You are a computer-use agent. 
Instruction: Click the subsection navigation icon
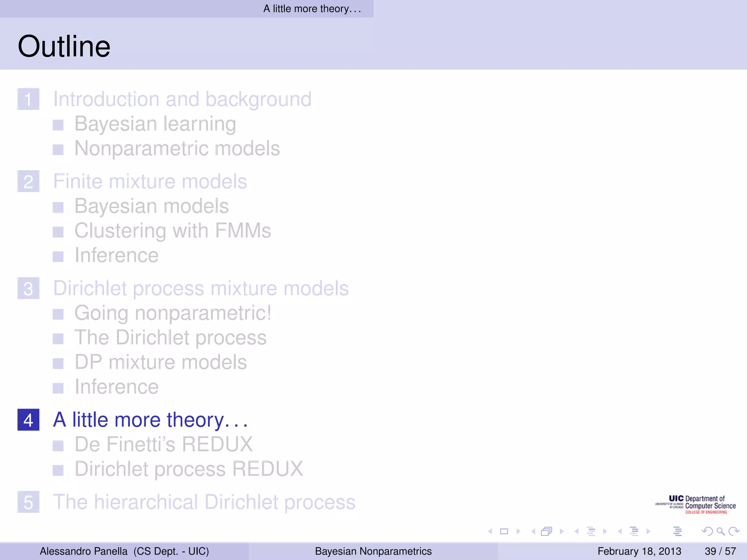(x=591, y=531)
